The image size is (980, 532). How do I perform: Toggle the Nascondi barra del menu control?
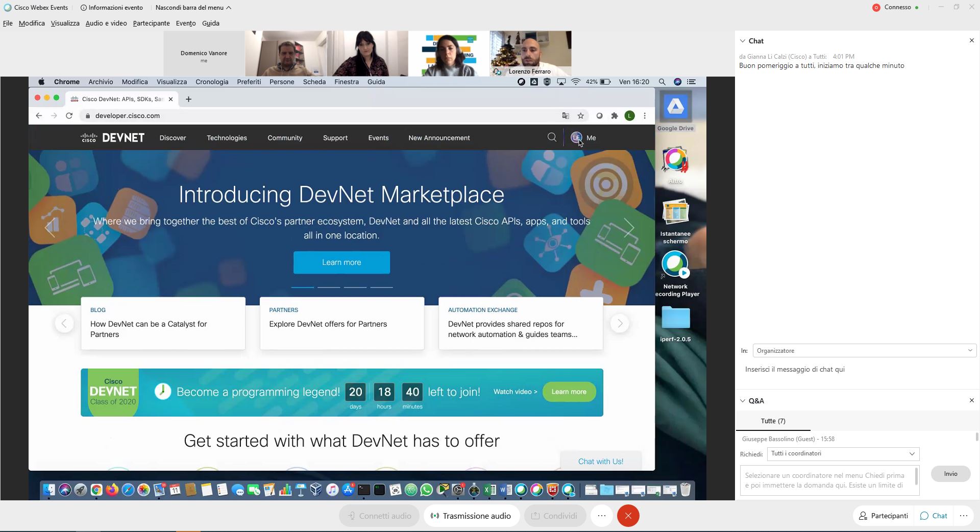point(193,8)
